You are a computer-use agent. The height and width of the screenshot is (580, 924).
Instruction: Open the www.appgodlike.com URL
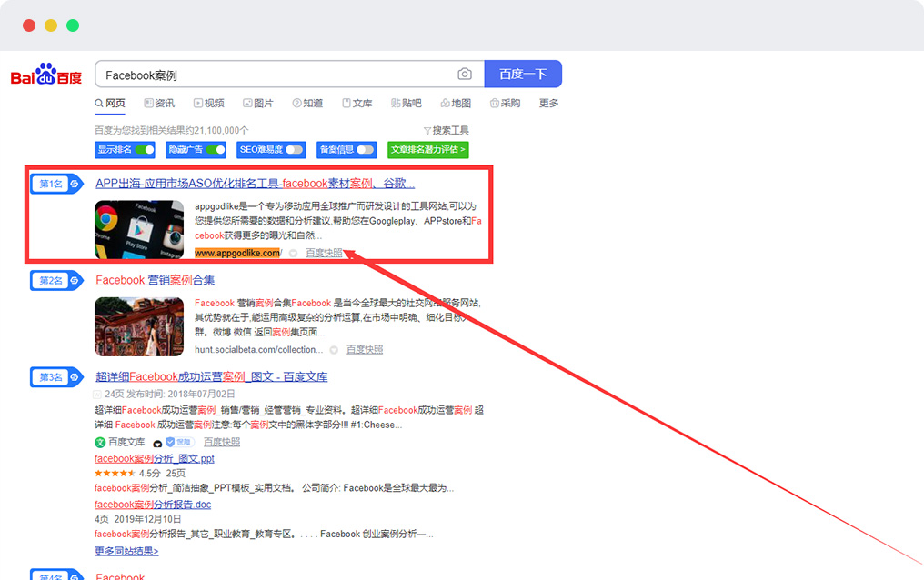pyautogui.click(x=238, y=253)
